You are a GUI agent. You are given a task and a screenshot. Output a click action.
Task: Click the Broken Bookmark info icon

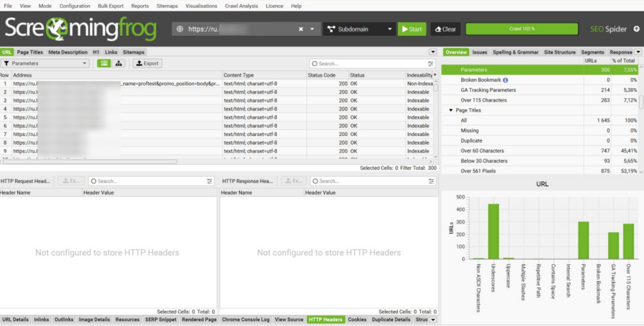505,80
